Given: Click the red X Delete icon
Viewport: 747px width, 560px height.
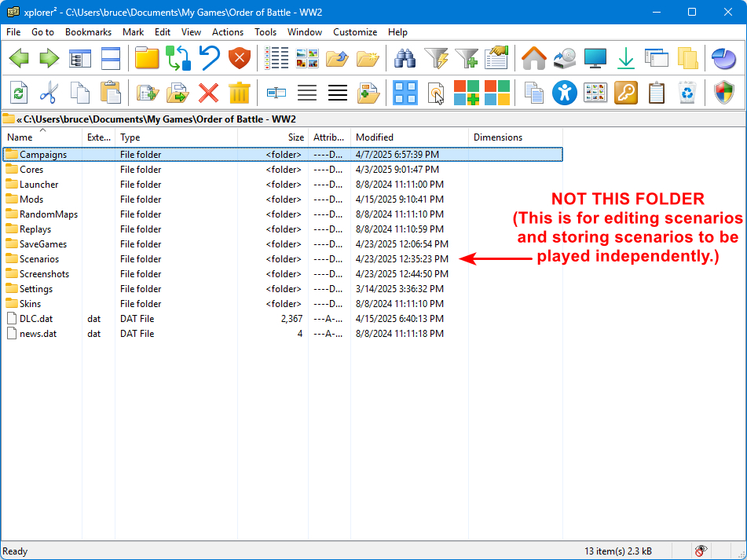Looking at the screenshot, I should (x=209, y=93).
